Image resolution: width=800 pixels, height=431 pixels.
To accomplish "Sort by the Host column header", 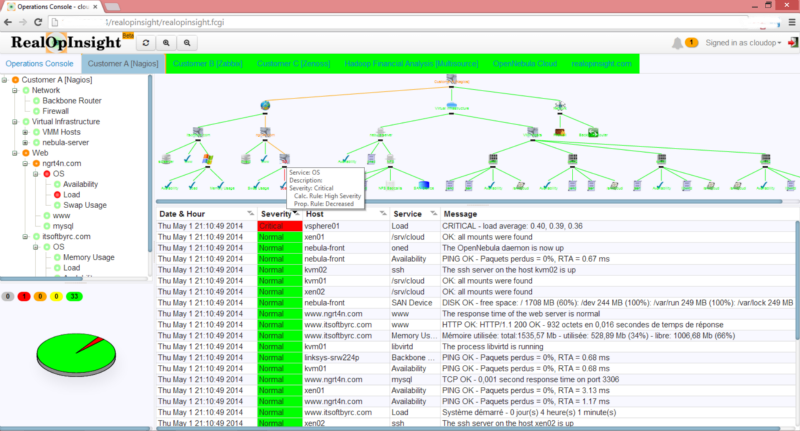I will coord(345,214).
